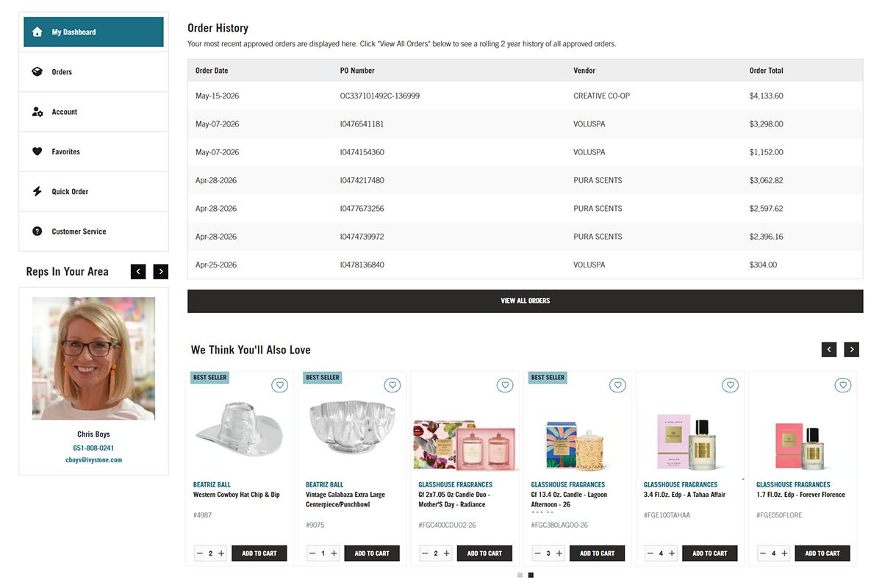Click order total $3,062.82
Image resolution: width=882 pixels, height=588 pixels.
pyautogui.click(x=766, y=180)
